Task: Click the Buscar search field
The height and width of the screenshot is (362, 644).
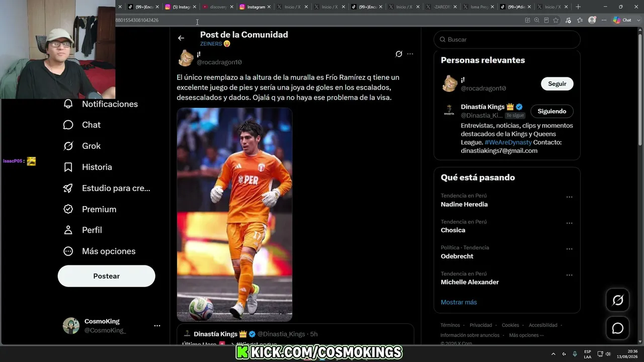Action: [507, 39]
